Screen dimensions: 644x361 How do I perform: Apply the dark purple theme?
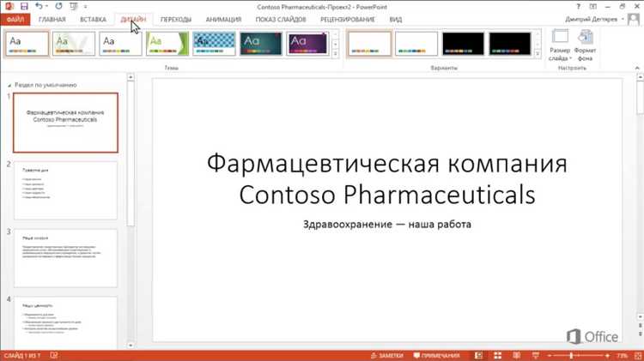point(308,44)
